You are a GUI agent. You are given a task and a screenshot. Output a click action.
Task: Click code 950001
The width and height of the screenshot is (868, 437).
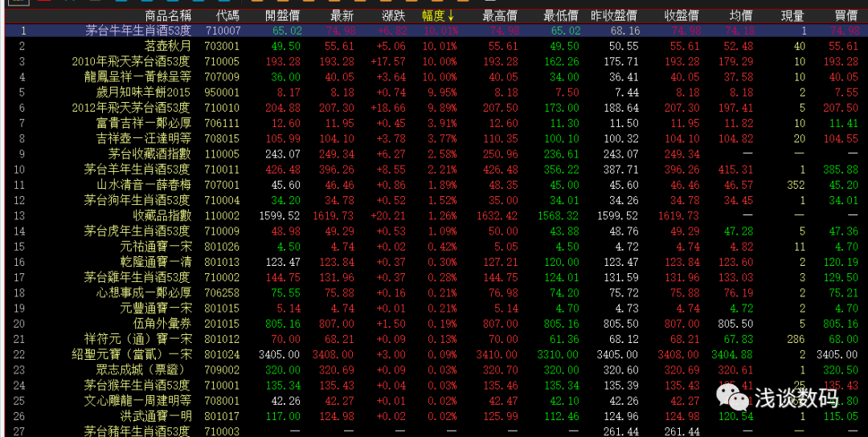pyautogui.click(x=223, y=92)
